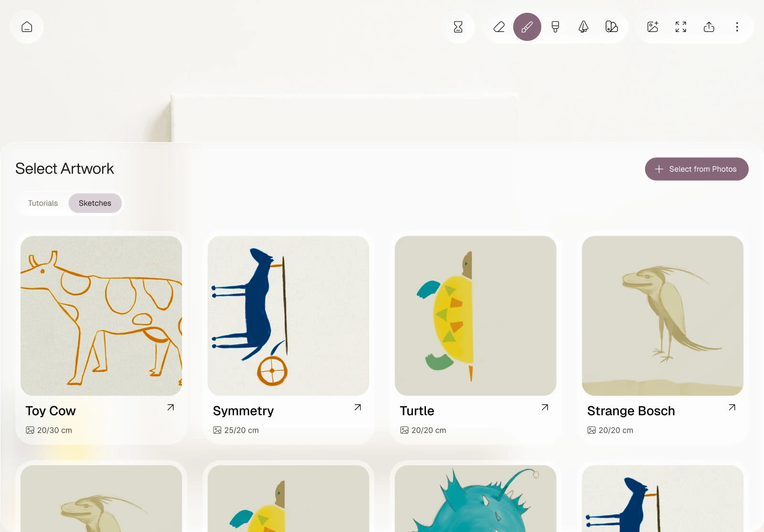Click the add image icon

[x=653, y=27]
